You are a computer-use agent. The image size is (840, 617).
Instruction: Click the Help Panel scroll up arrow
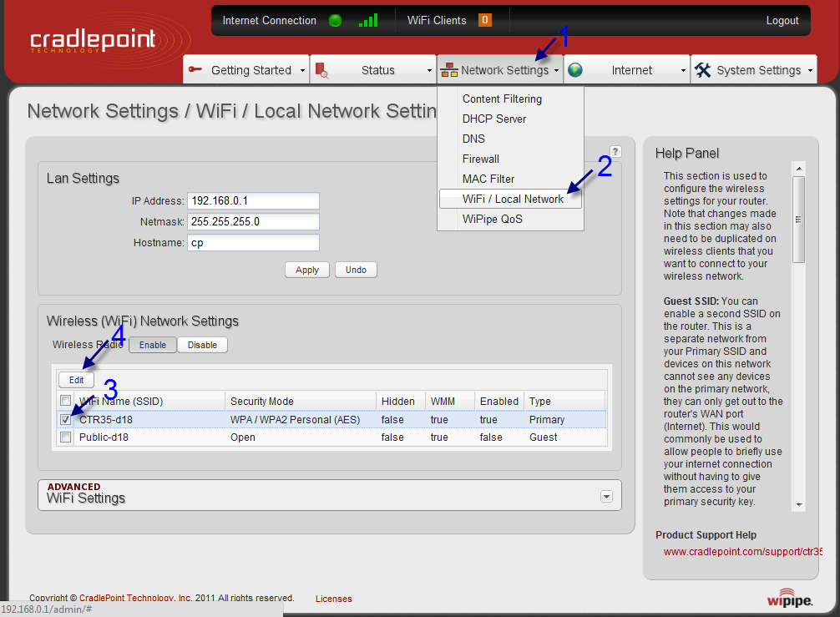[x=799, y=169]
